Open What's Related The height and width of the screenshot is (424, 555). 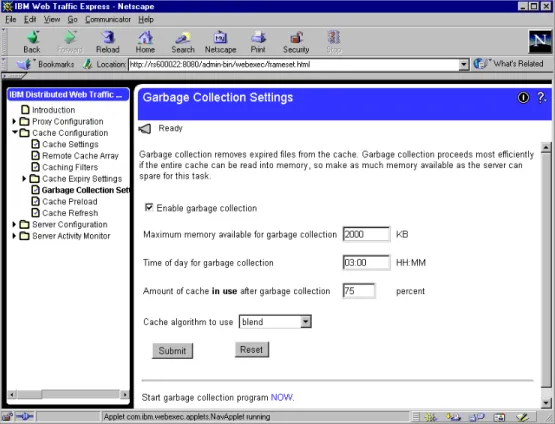tap(509, 64)
